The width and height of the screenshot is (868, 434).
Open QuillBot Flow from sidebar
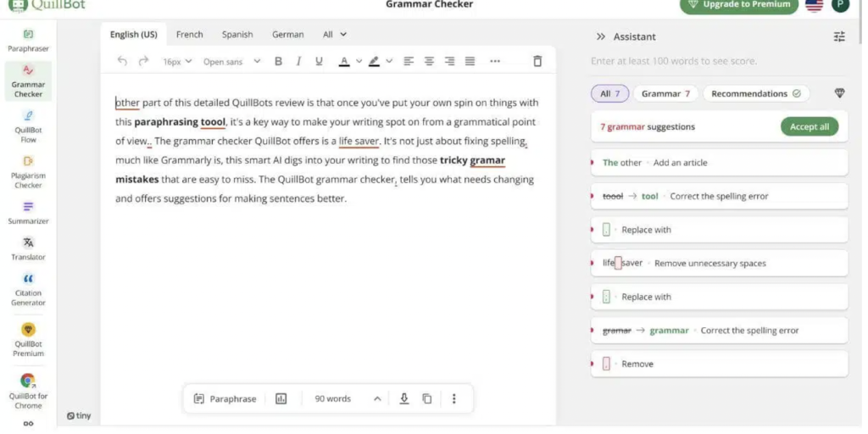point(28,126)
